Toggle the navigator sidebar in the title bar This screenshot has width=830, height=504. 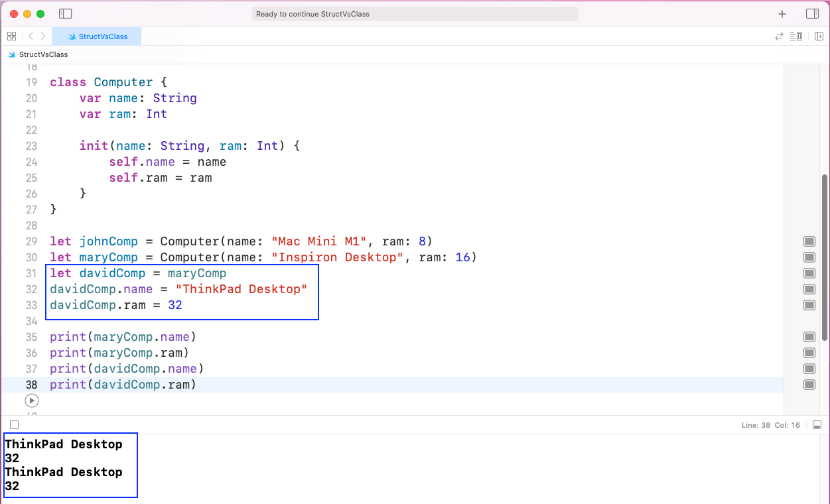pos(65,14)
